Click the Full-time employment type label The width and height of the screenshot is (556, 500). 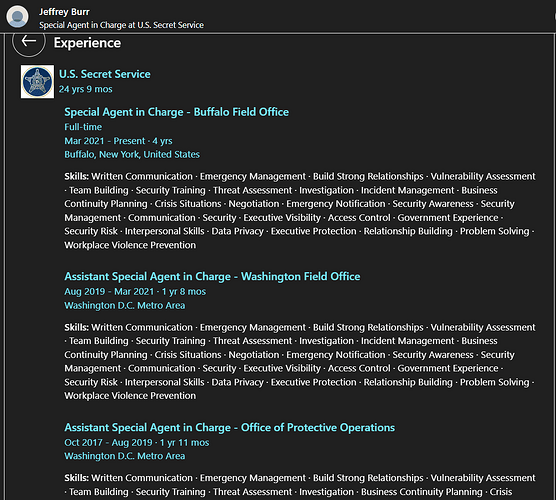tap(83, 127)
